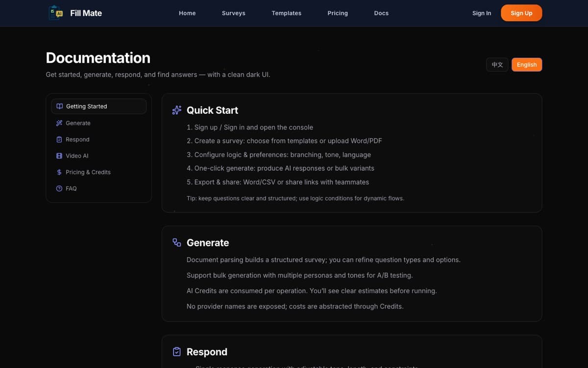The image size is (588, 368).
Task: Click the Sign In link
Action: point(482,13)
